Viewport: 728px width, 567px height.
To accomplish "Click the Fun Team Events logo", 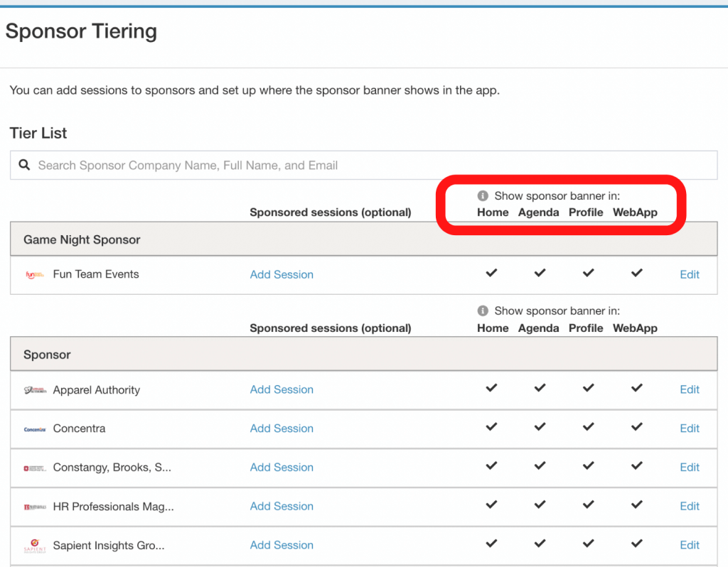I will (35, 274).
